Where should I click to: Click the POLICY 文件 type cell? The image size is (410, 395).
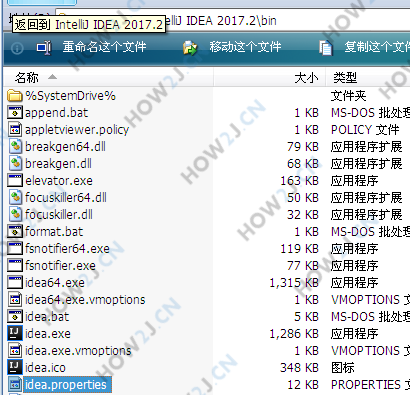click(365, 130)
